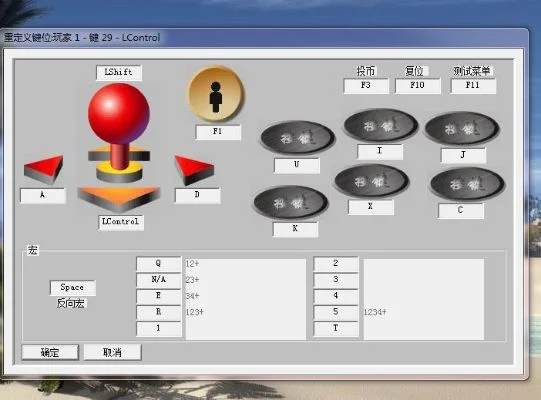This screenshot has width=541, height=400.
Task: Select the macro key box labeled 5
Action: 336,312
